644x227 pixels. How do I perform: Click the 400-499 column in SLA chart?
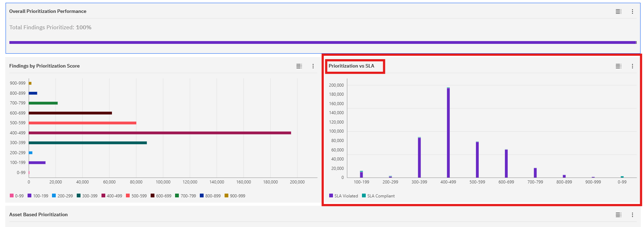point(448,133)
